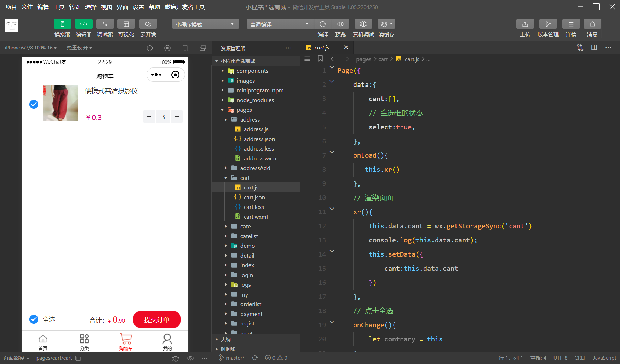Detach the simulator window icon
This screenshot has height=364, width=620.
(x=203, y=48)
